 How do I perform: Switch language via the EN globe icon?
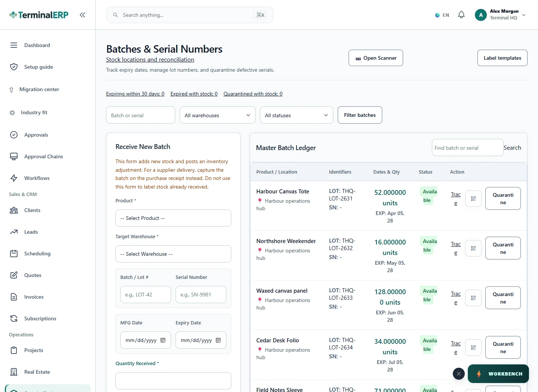(442, 15)
